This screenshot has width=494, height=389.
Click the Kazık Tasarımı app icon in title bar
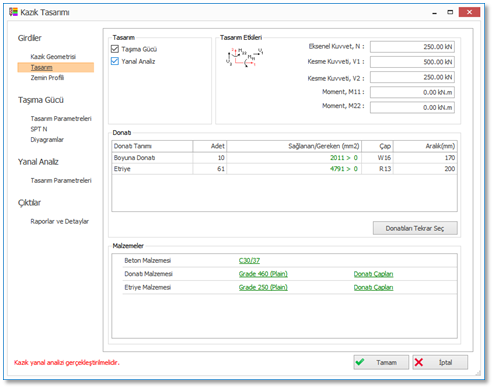click(x=13, y=12)
